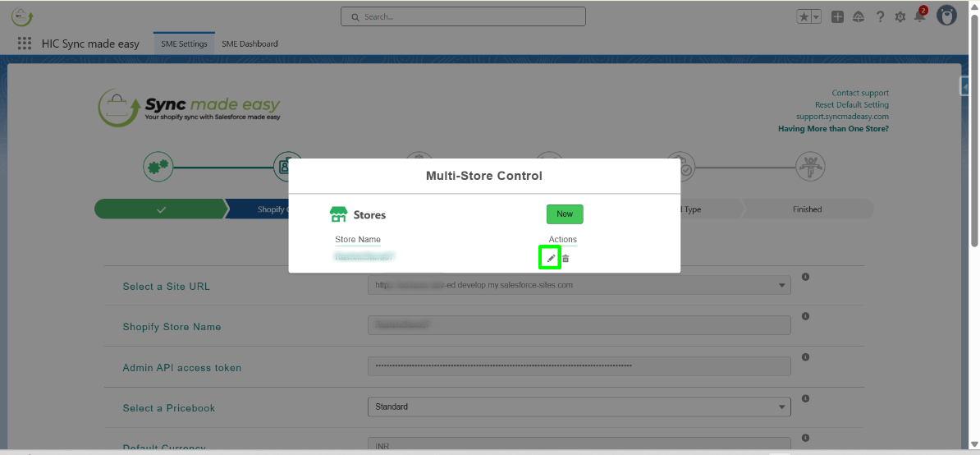Click the pencil edit icon in Actions column
Image resolution: width=980 pixels, height=455 pixels.
(551, 258)
